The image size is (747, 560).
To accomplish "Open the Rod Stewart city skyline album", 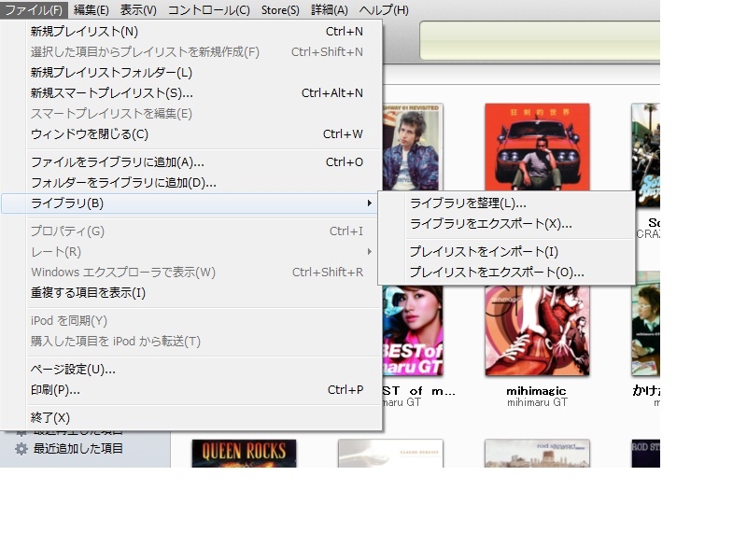I will pos(538,454).
